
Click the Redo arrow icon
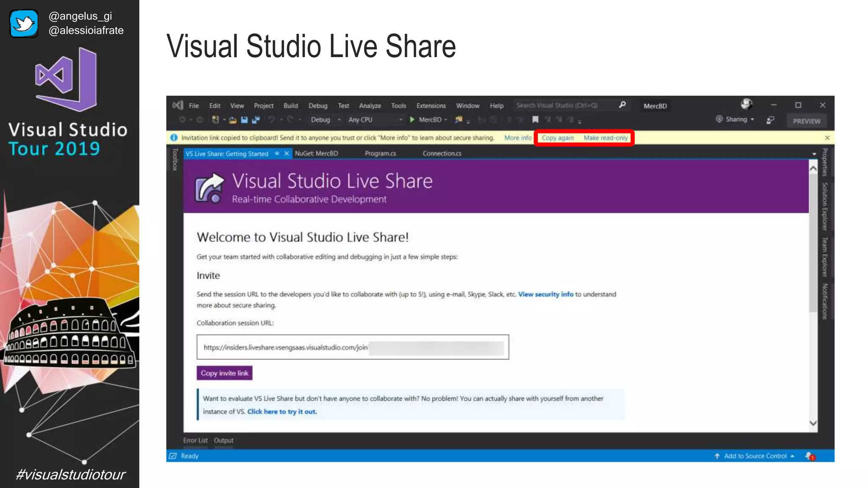pos(290,120)
